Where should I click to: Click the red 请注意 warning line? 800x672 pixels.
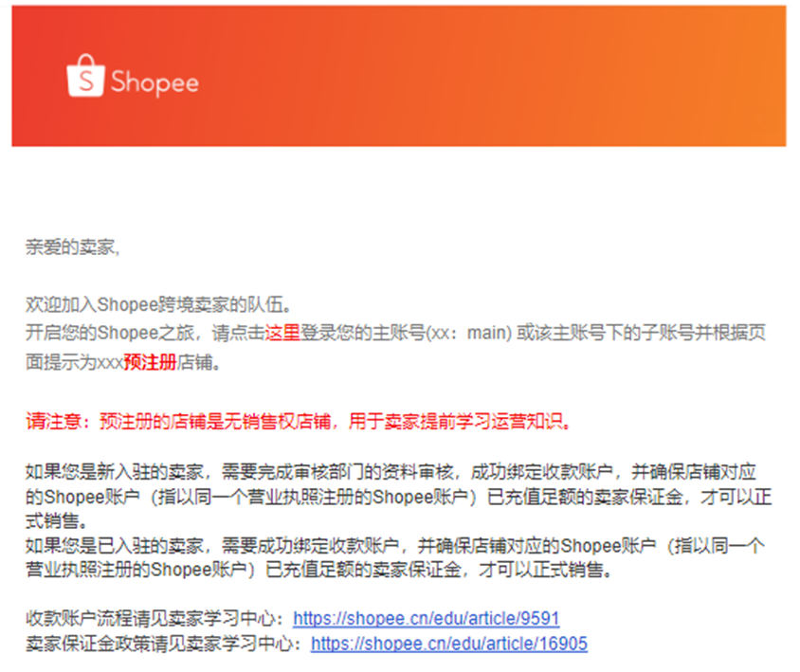299,422
